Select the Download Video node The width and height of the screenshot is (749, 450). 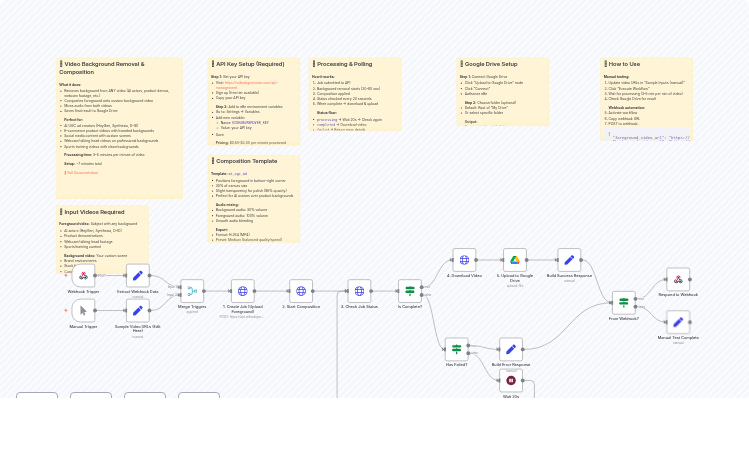[x=464, y=260]
